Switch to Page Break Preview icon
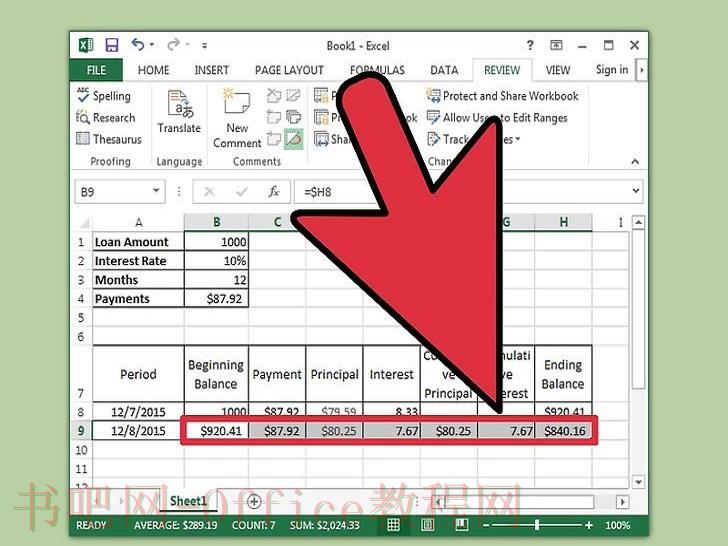This screenshot has height=546, width=728. coord(461,525)
